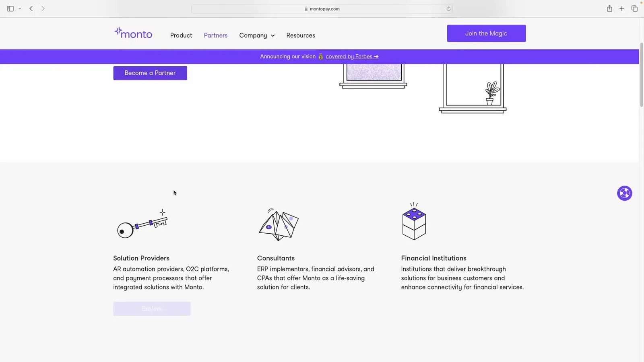Click the key illustration for Solution Providers

142,224
